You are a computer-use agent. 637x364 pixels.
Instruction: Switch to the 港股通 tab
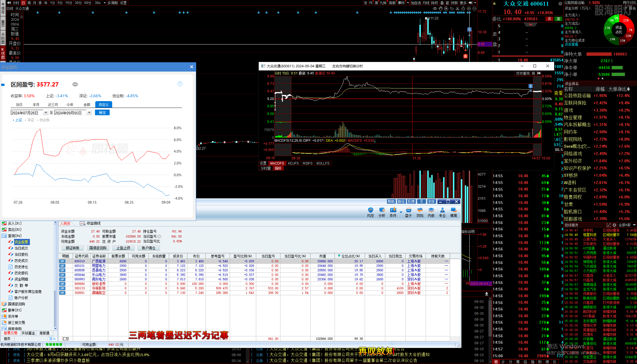[44, 333]
